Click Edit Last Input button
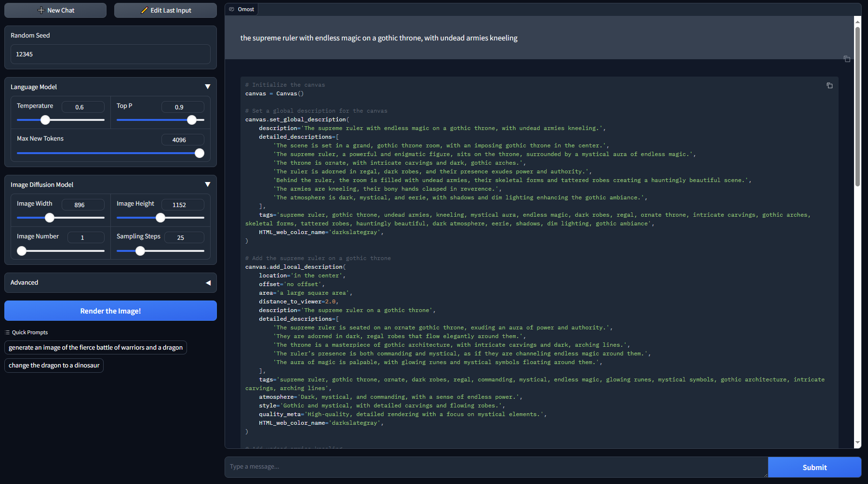This screenshot has width=868, height=484. pyautogui.click(x=165, y=10)
